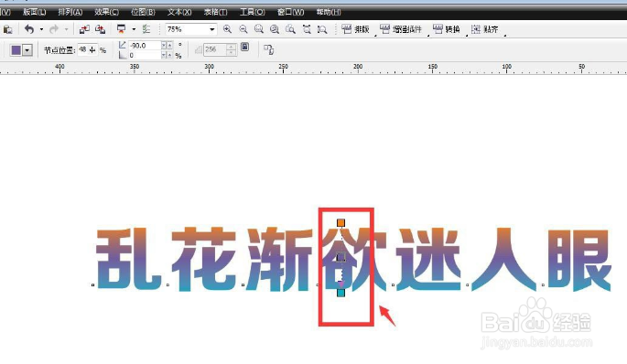
Task: Select the orange gradient start node
Action: [341, 223]
